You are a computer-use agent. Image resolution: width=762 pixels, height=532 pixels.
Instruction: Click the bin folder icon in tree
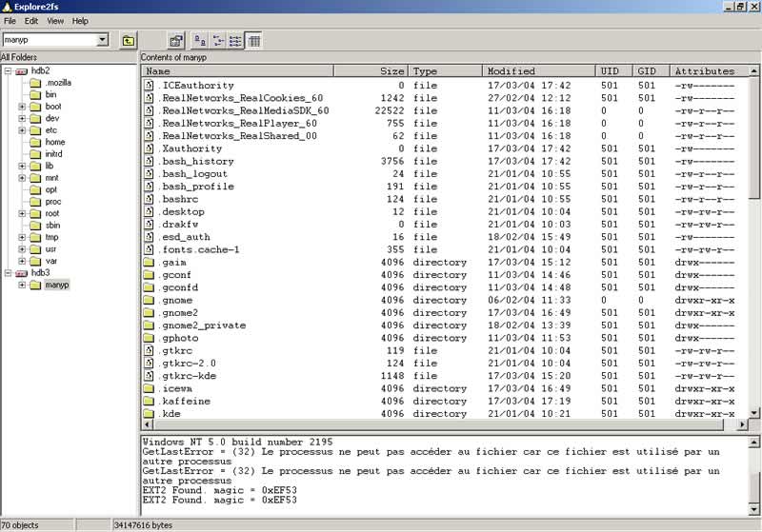coord(35,94)
